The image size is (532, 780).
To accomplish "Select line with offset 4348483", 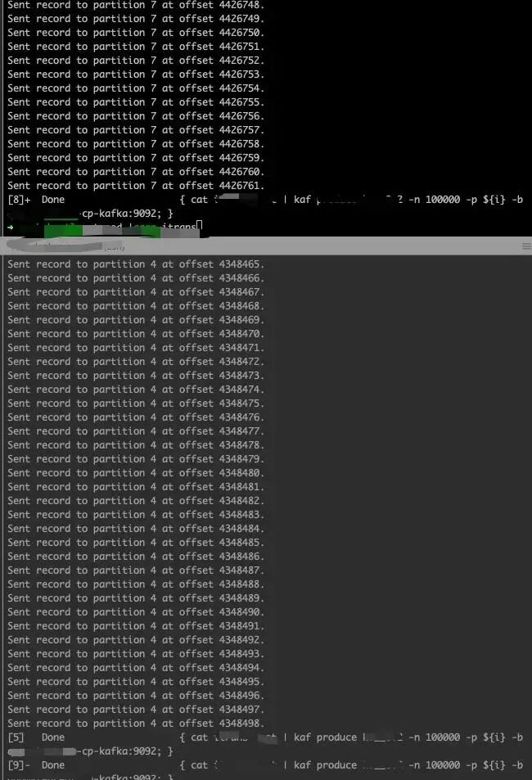I will pyautogui.click(x=136, y=516).
